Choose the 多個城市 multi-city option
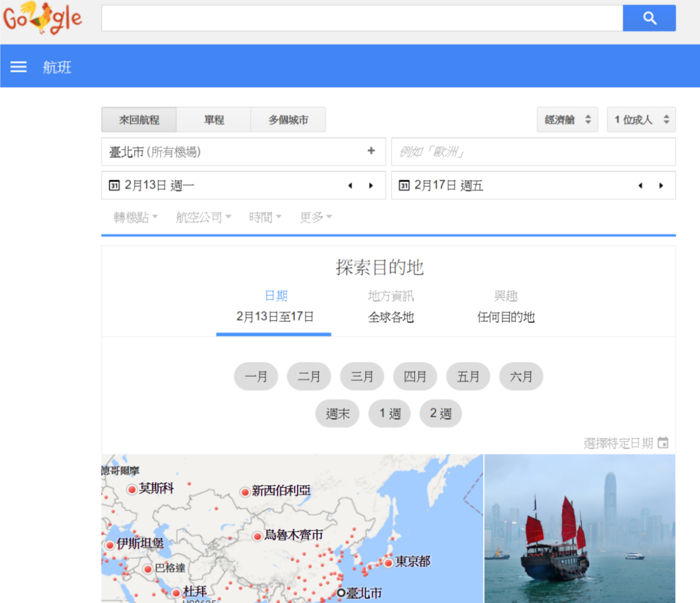The image size is (700, 603). pos(288,120)
